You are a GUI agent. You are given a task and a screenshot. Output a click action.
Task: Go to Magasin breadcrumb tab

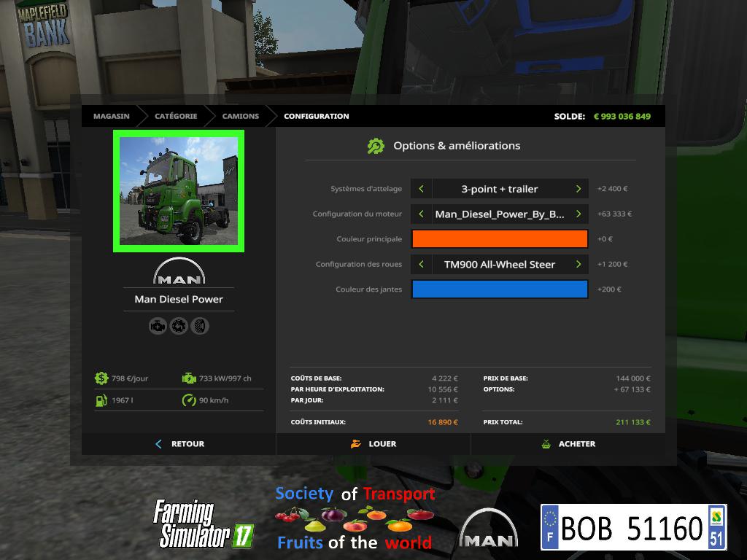pyautogui.click(x=111, y=116)
